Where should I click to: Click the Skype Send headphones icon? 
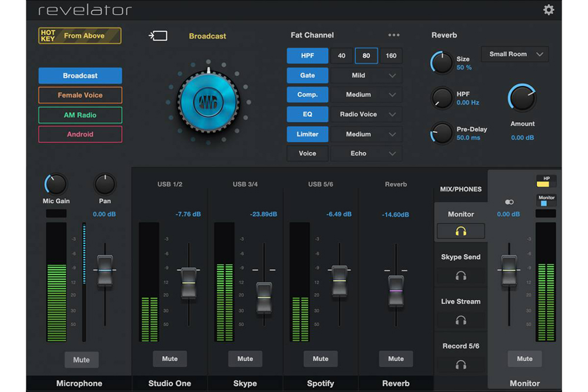460,276
